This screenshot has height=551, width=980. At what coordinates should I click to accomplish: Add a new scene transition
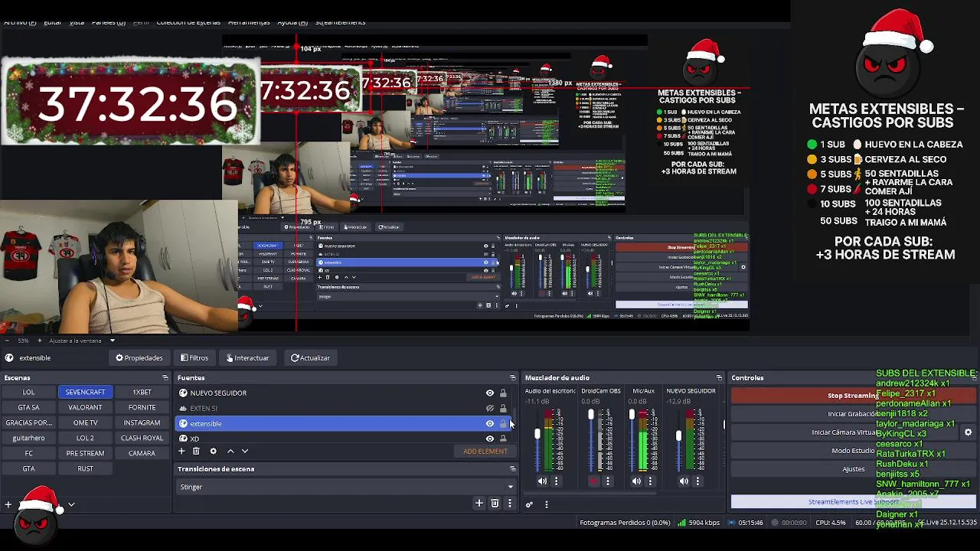[479, 504]
